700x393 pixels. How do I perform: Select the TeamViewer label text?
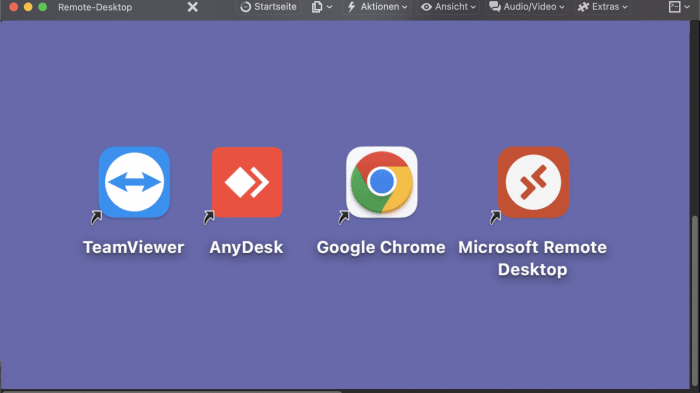133,247
